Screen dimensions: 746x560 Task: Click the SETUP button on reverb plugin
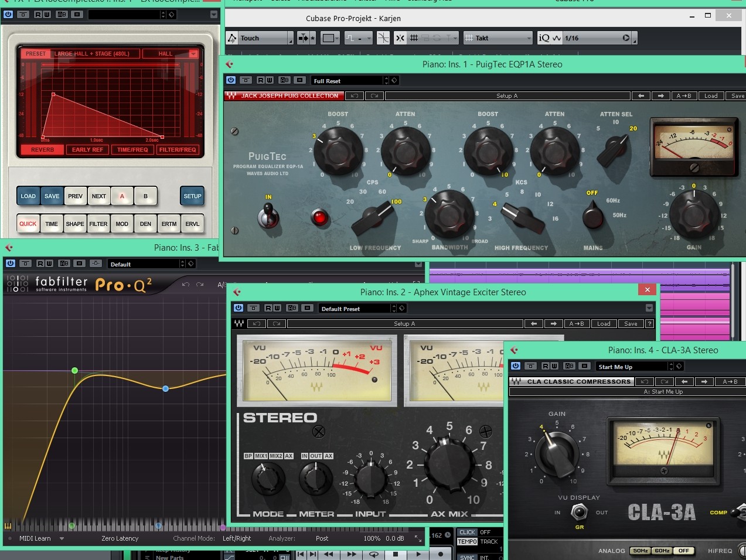pyautogui.click(x=192, y=196)
